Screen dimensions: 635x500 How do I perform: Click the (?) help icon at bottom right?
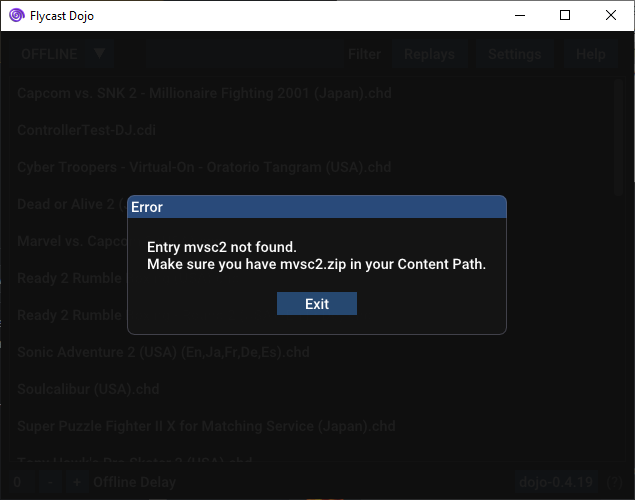tap(614, 482)
